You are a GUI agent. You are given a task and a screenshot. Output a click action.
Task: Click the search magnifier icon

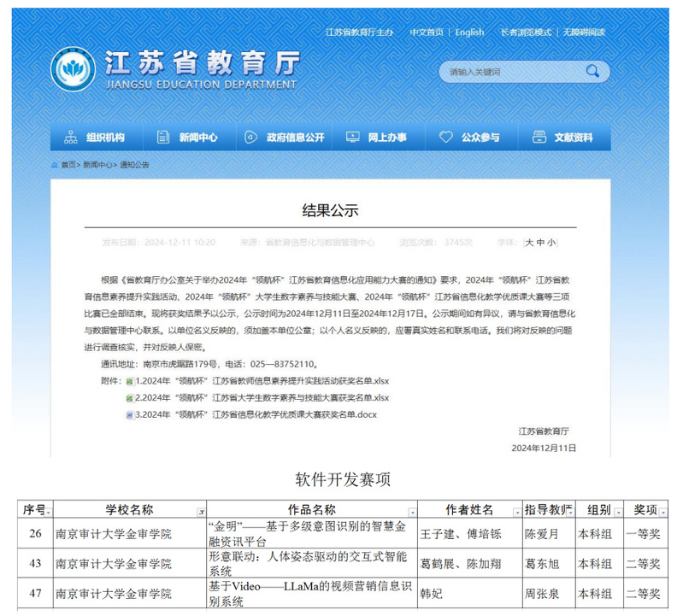[595, 72]
